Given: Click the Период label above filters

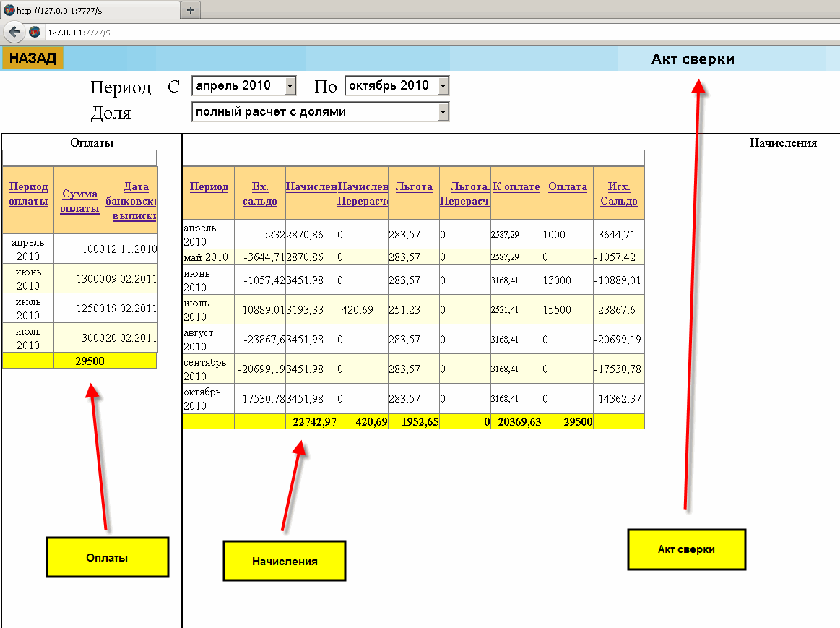Looking at the screenshot, I should [x=121, y=87].
